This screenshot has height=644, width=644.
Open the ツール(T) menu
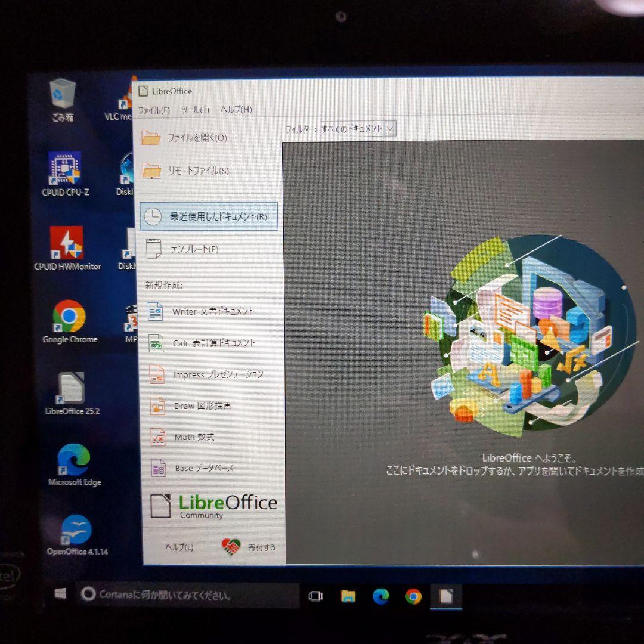click(195, 110)
